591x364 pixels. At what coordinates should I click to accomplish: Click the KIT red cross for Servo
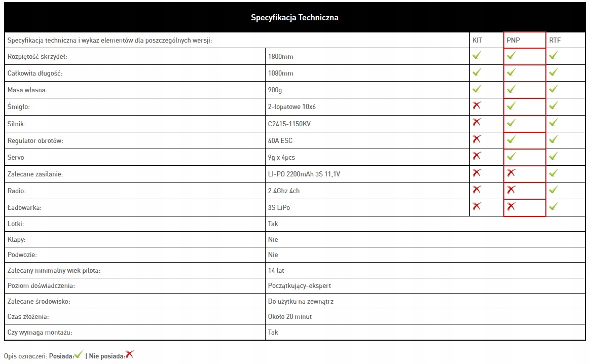(476, 156)
